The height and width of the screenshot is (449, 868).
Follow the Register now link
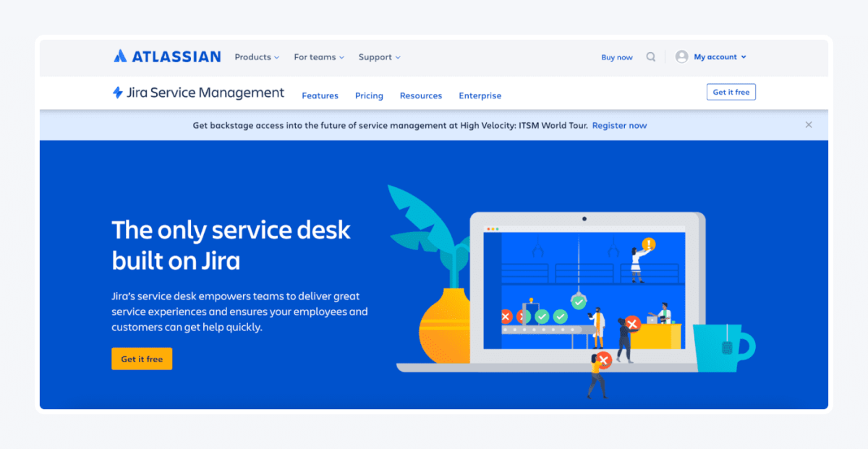point(619,125)
